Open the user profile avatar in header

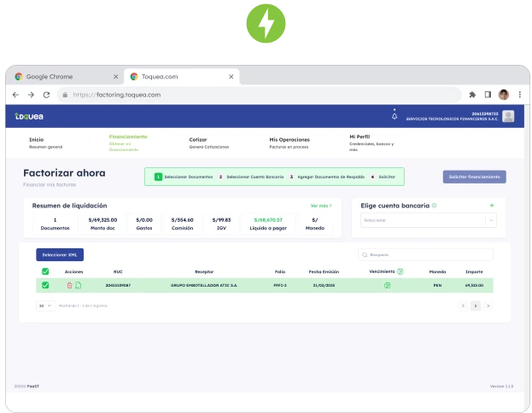tap(508, 116)
